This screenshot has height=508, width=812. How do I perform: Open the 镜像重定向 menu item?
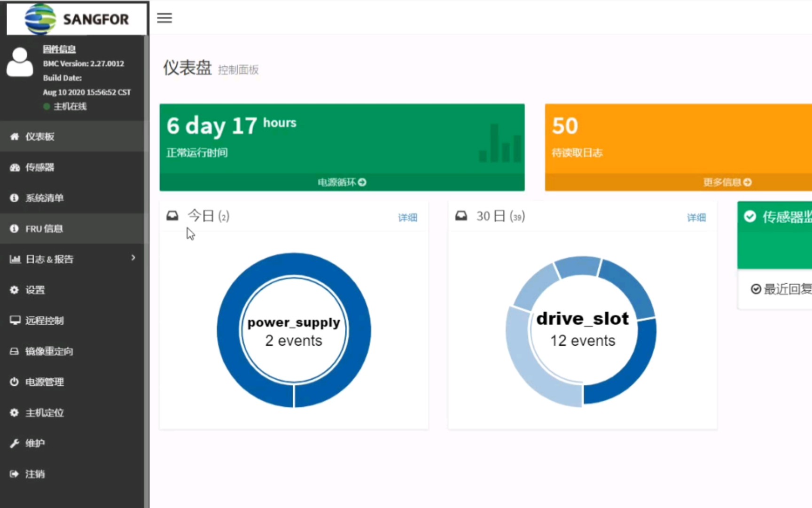(72, 351)
